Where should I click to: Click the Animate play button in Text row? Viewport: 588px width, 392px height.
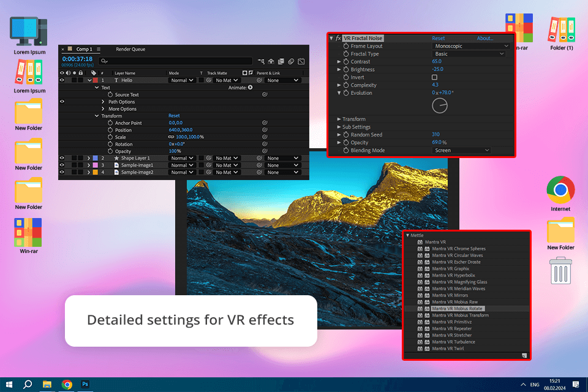pyautogui.click(x=250, y=88)
